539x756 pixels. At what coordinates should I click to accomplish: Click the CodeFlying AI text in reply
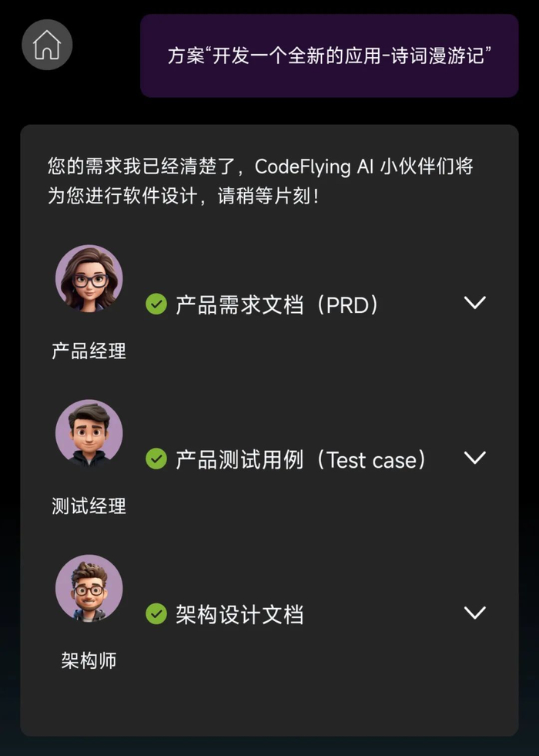click(313, 166)
